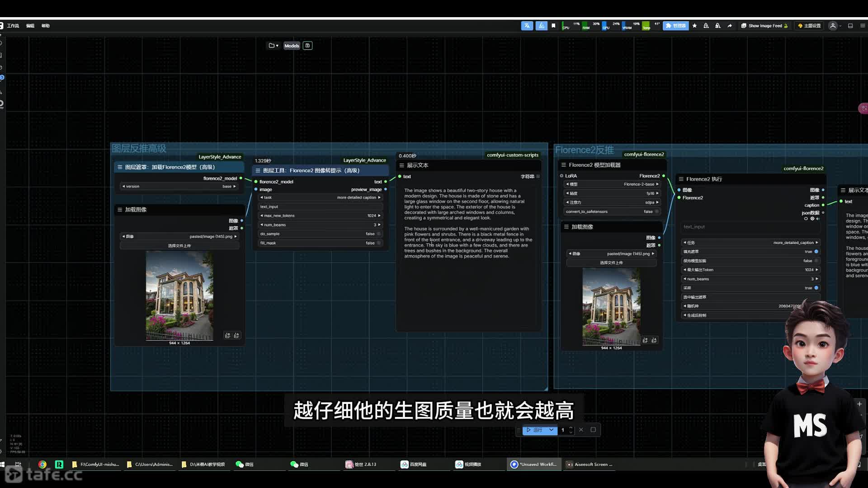Click the house thumbnail in the left 加载图像 node
Image resolution: width=868 pixels, height=488 pixels.
click(179, 296)
